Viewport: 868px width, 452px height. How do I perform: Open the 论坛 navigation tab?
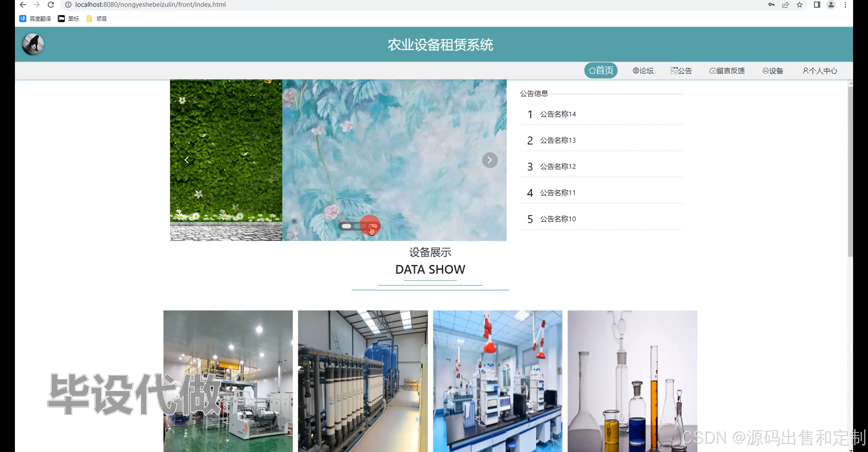pos(643,71)
